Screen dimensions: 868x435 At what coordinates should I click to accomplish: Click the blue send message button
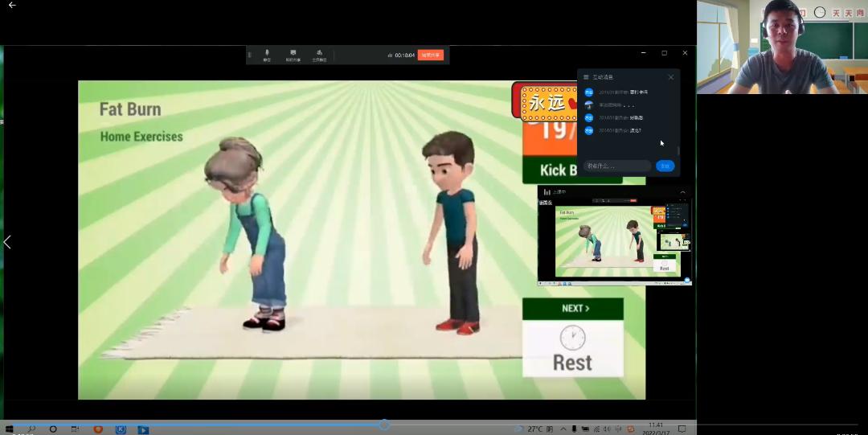click(665, 166)
